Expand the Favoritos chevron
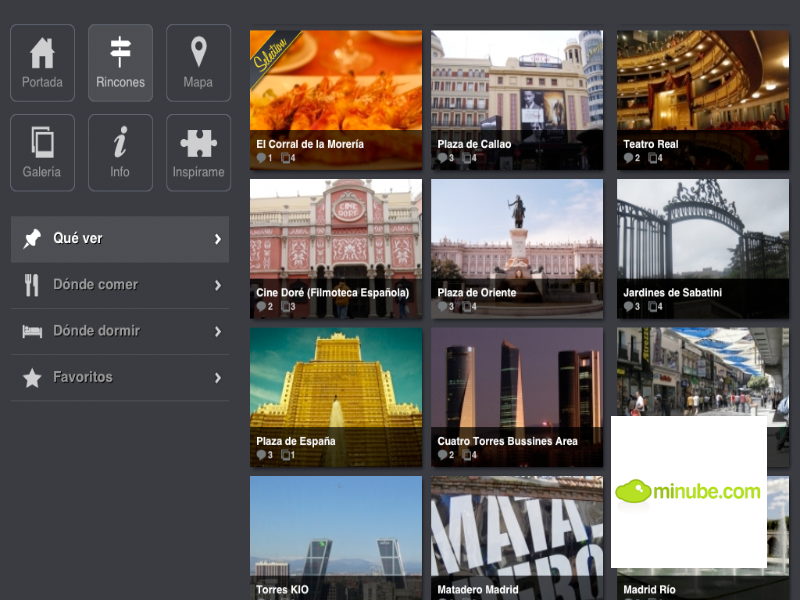This screenshot has width=800, height=600. coord(218,378)
